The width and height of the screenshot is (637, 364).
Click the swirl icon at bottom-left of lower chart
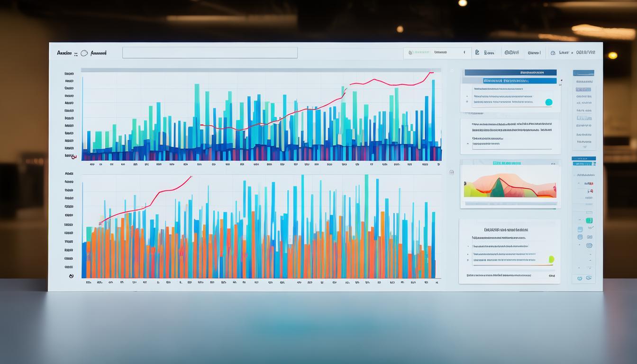[71, 275]
